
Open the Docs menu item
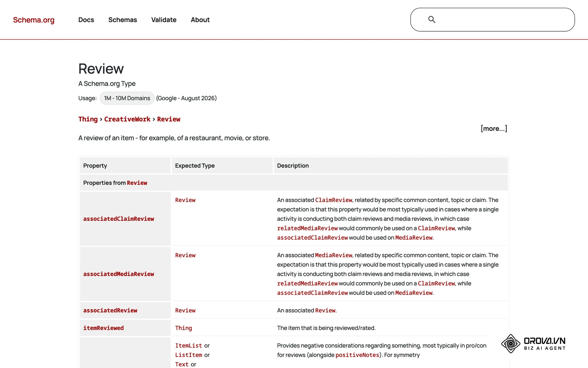(86, 20)
